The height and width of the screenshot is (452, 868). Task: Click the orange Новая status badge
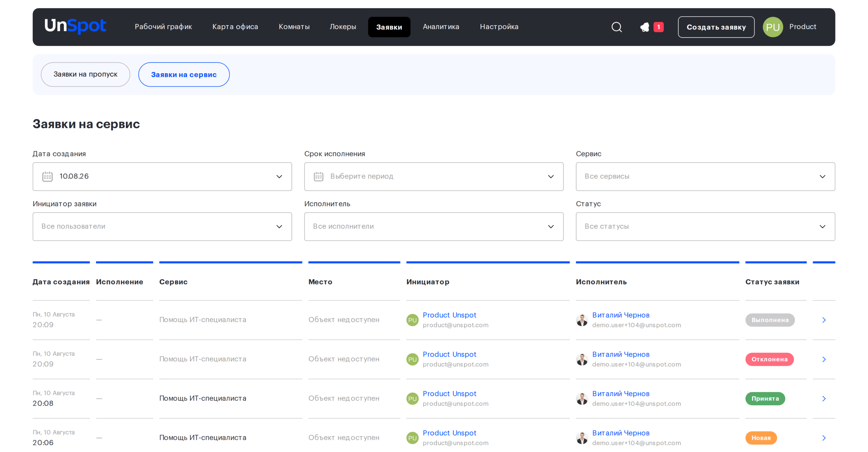tap(761, 438)
